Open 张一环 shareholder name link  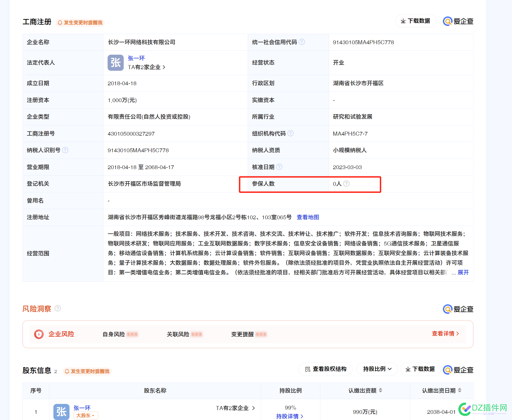pyautogui.click(x=82, y=408)
